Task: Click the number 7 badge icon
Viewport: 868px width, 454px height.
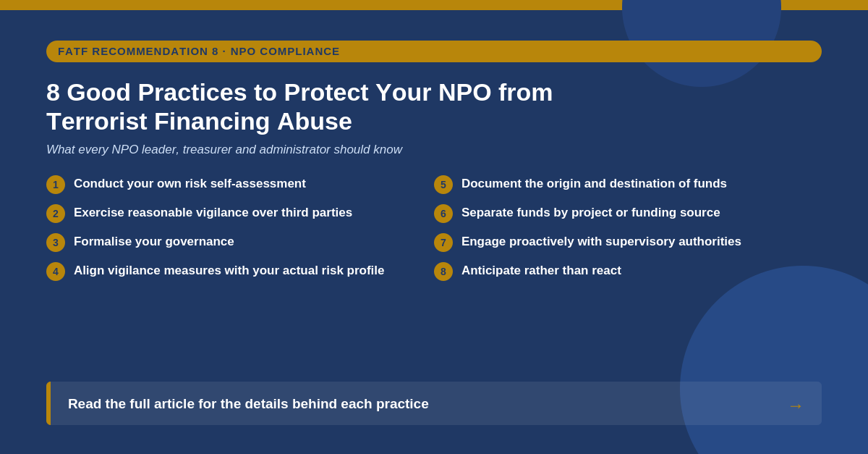Action: coord(443,243)
